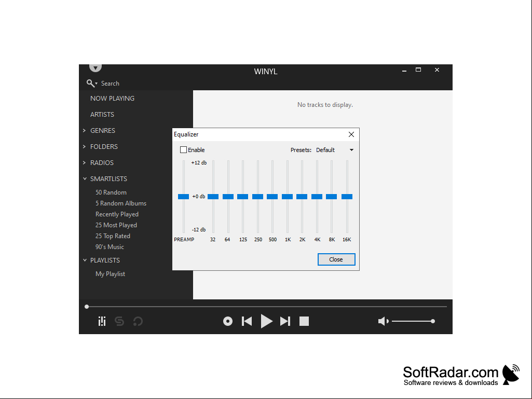Collapse the PLAYLISTS section
Viewport: 532px width, 399px height.
(x=85, y=260)
